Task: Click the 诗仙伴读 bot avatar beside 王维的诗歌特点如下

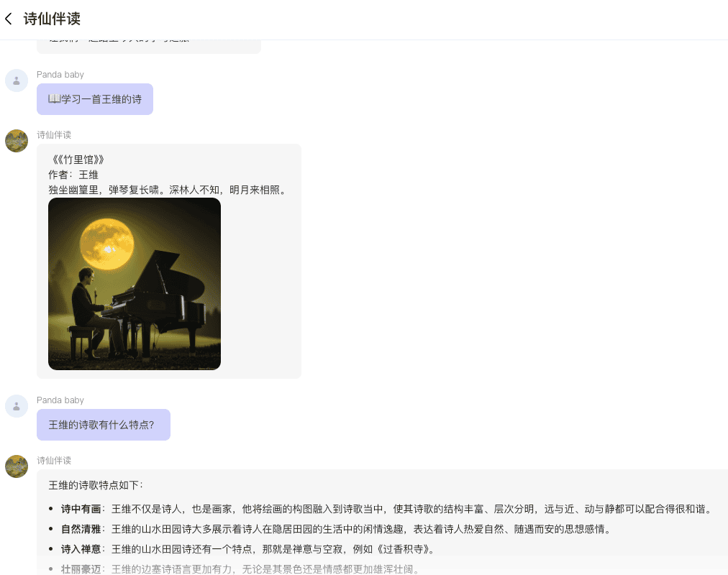Action: (x=17, y=466)
